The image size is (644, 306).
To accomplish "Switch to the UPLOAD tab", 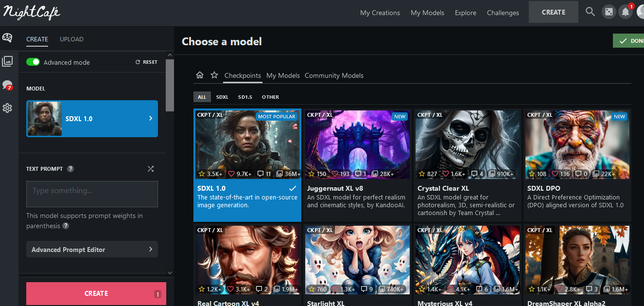I will pyautogui.click(x=71, y=39).
